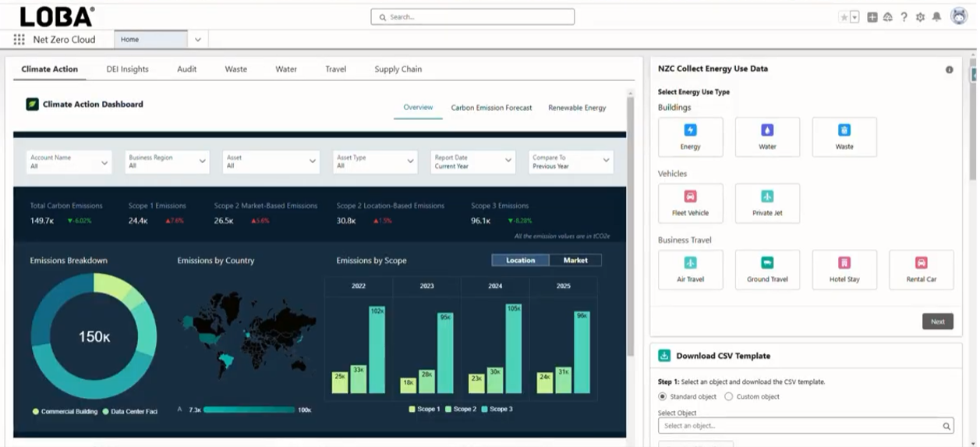
Task: Pick the Waste tile under Buildings
Action: [844, 137]
